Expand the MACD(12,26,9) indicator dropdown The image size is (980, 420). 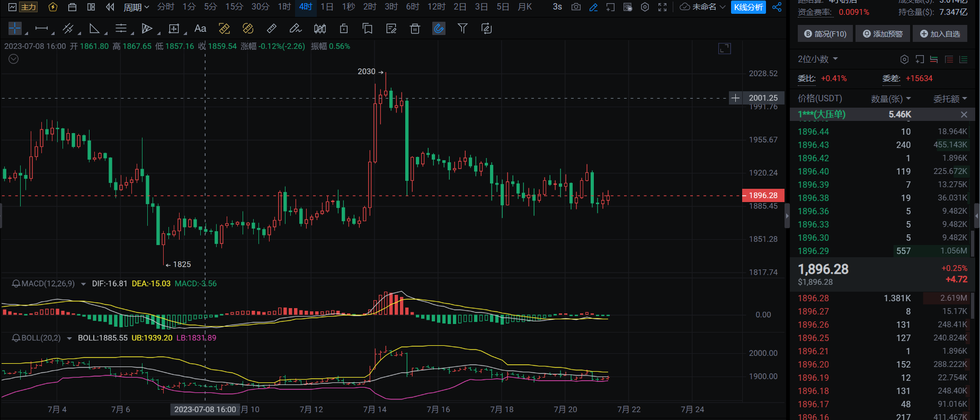(83, 284)
